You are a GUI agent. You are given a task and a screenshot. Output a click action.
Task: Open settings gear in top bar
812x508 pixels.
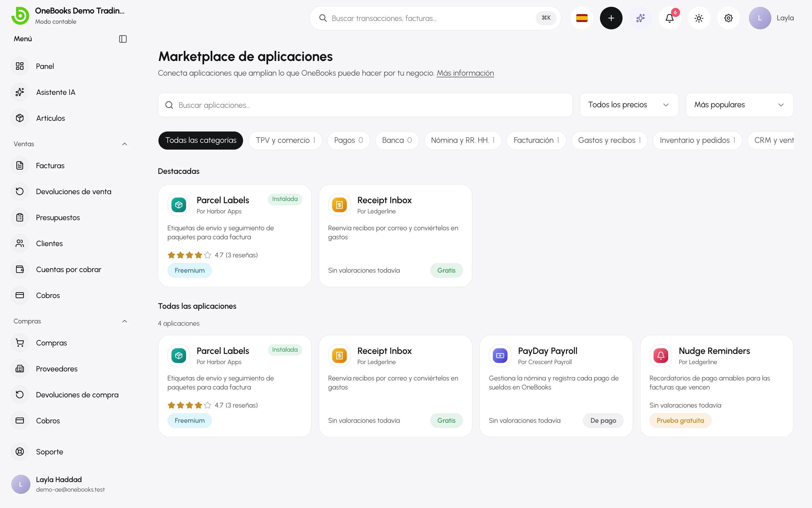728,18
